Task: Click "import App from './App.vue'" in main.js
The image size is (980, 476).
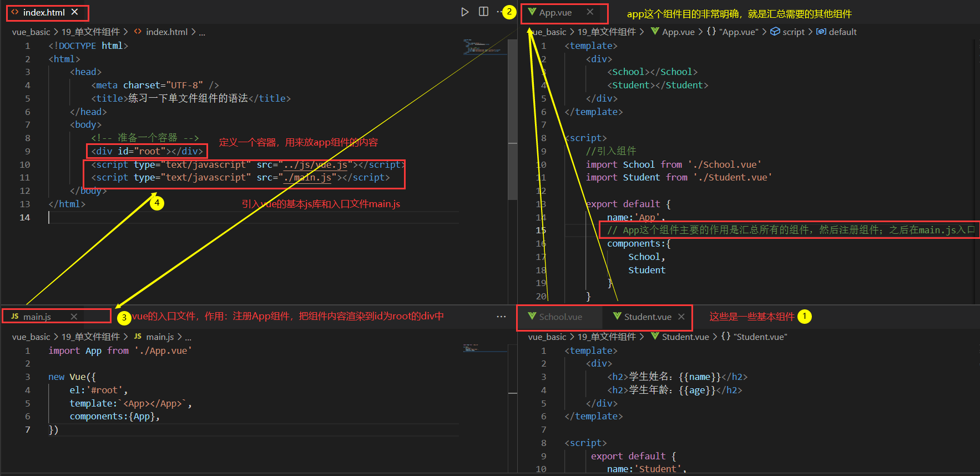Action: click(x=120, y=350)
